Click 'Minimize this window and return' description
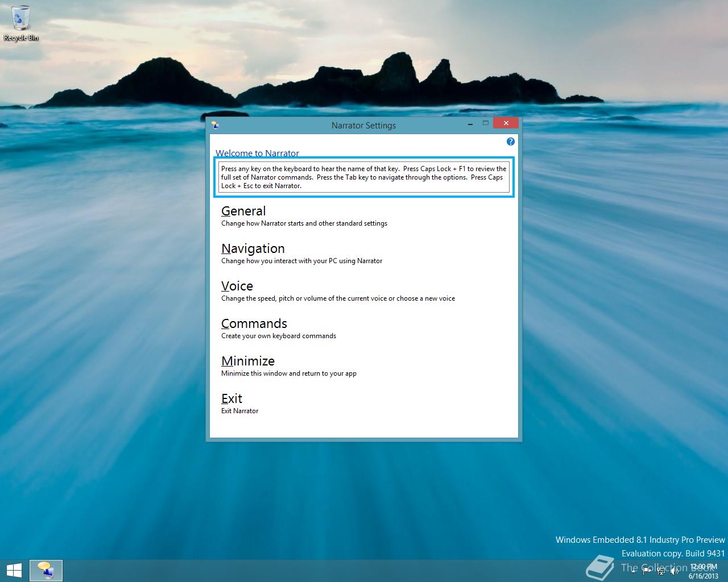Screen dimensions: 728x582 pyautogui.click(x=289, y=373)
